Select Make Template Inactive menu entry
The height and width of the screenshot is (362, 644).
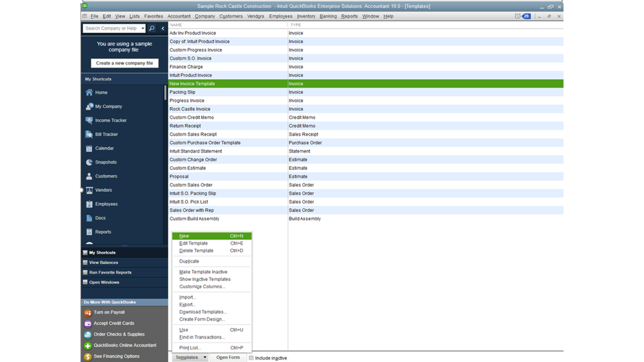pyautogui.click(x=211, y=272)
